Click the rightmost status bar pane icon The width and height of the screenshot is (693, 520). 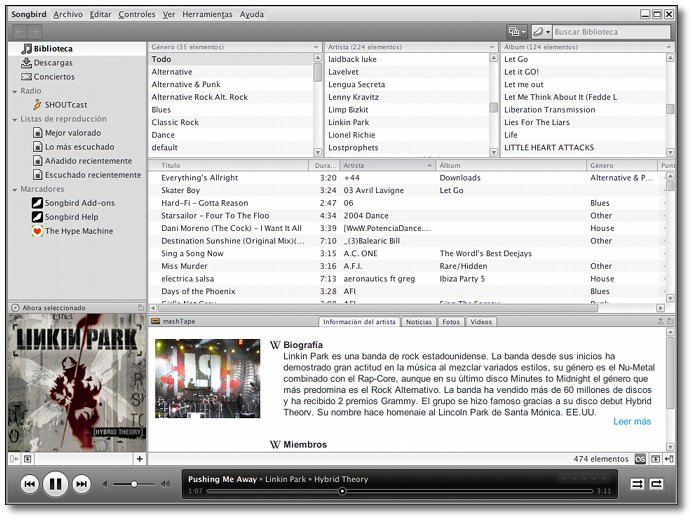[669, 459]
